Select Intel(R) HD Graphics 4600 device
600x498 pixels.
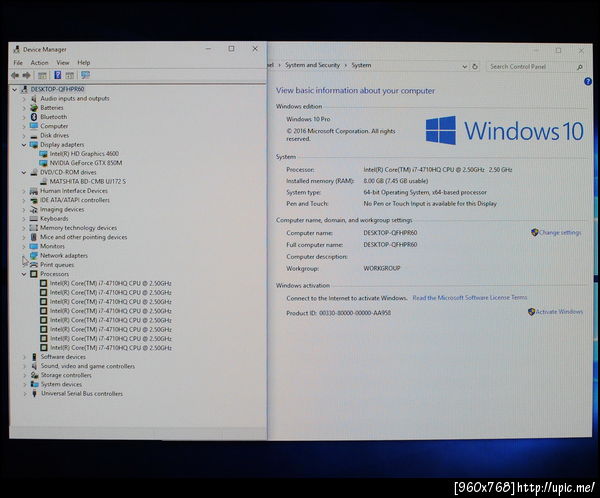tap(84, 154)
